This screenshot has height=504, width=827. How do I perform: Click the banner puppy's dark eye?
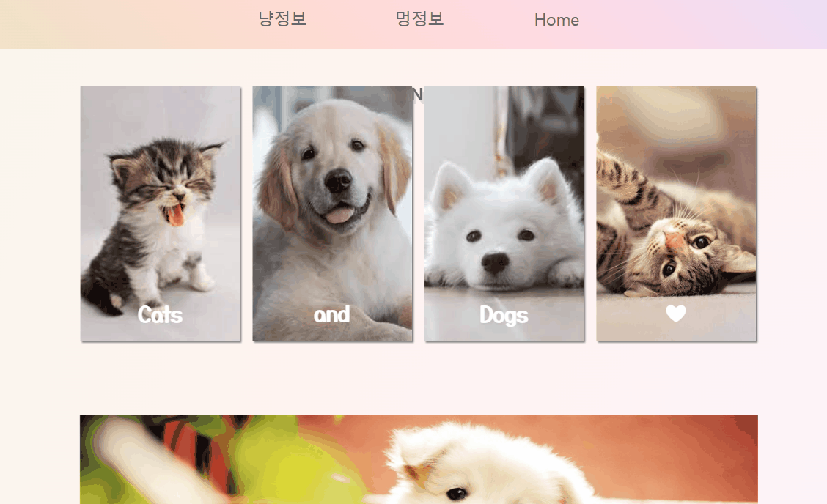(457, 494)
